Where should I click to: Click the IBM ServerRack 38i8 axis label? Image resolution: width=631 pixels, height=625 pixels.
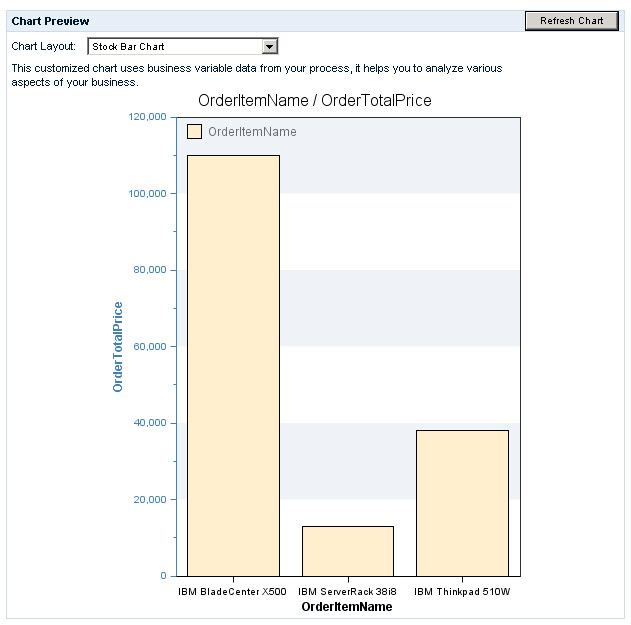click(x=347, y=592)
